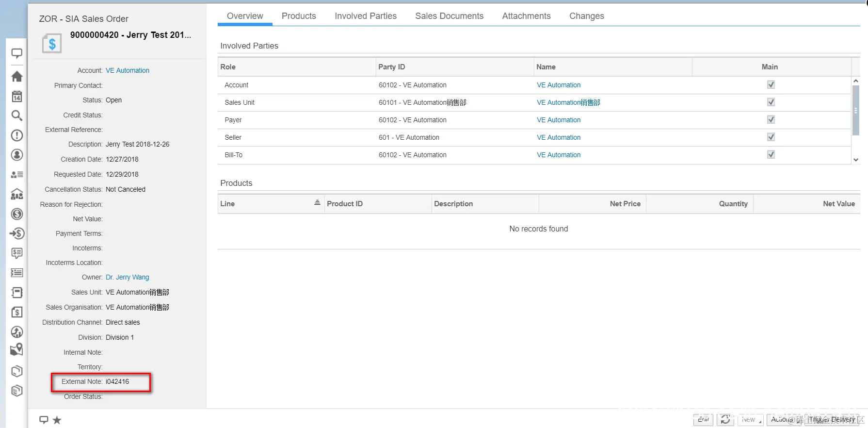Image resolution: width=868 pixels, height=428 pixels.
Task: Click the Description column header in Products
Action: click(x=485, y=204)
